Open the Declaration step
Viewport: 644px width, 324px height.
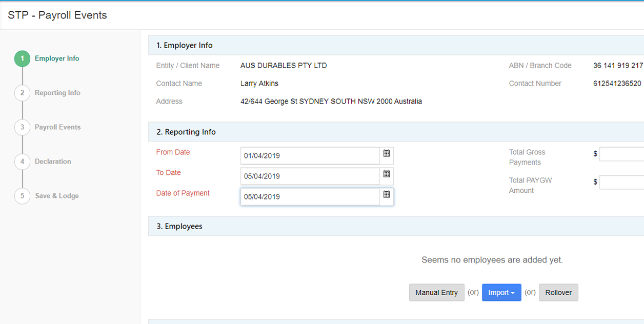point(53,161)
